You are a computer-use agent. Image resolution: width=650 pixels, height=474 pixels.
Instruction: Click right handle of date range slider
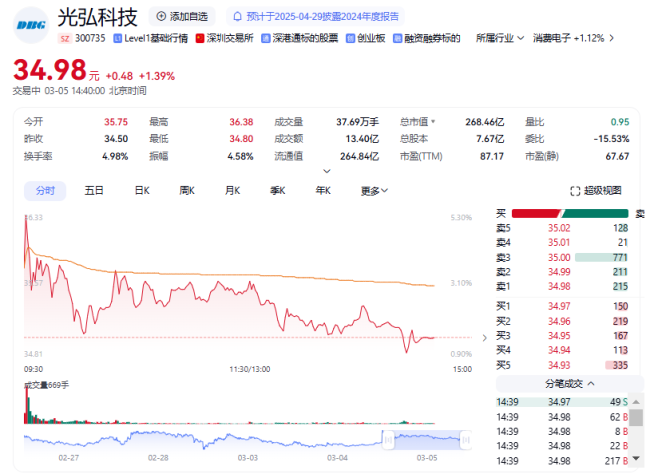pos(466,440)
